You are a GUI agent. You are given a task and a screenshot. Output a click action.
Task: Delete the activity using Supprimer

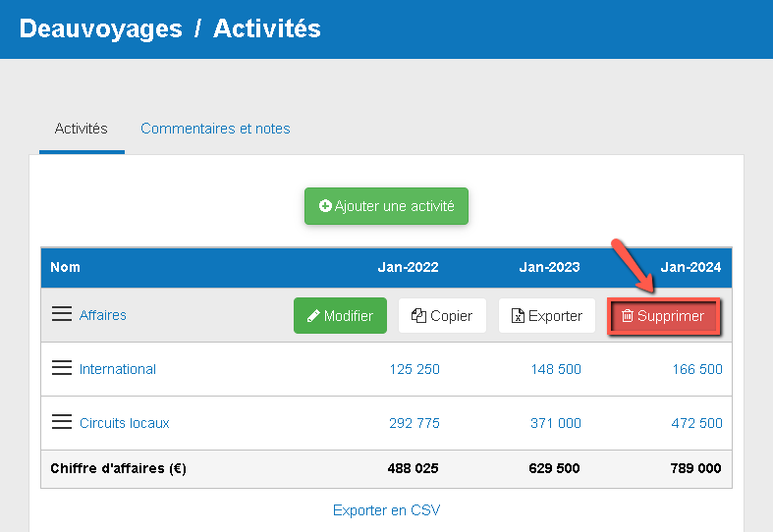(664, 316)
